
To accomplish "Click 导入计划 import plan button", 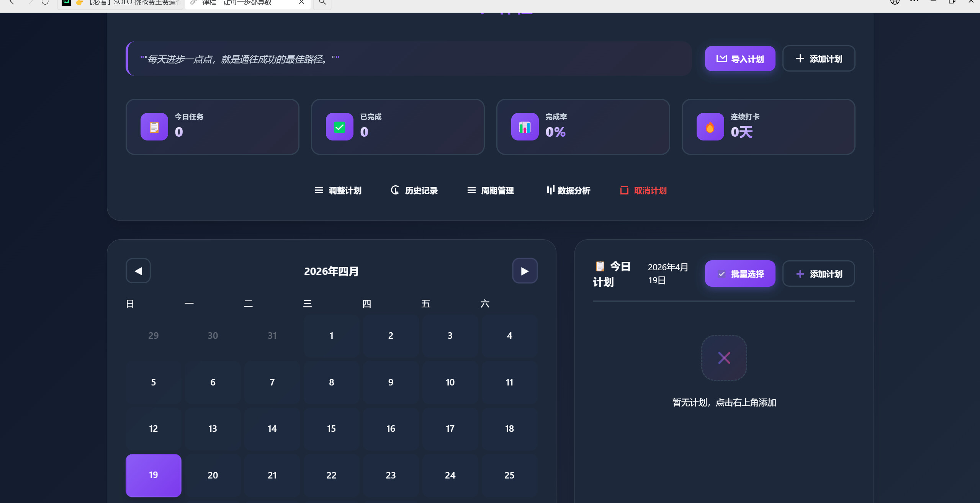I will point(740,59).
